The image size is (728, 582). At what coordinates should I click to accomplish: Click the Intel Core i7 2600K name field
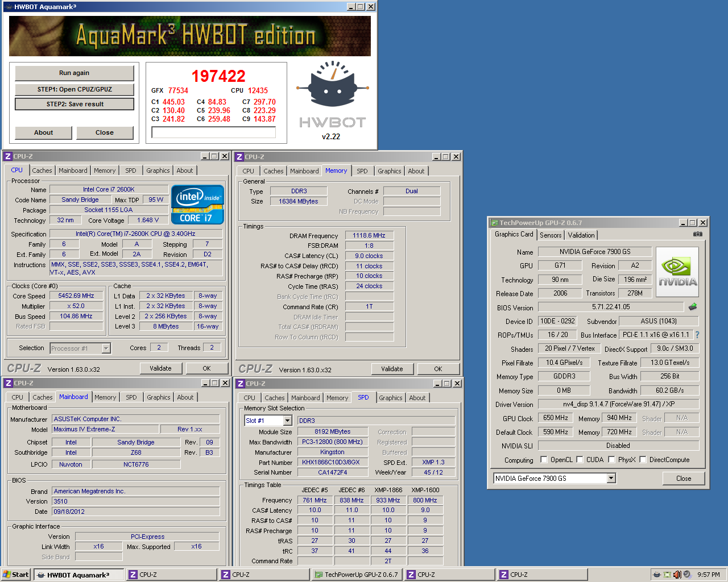[109, 189]
